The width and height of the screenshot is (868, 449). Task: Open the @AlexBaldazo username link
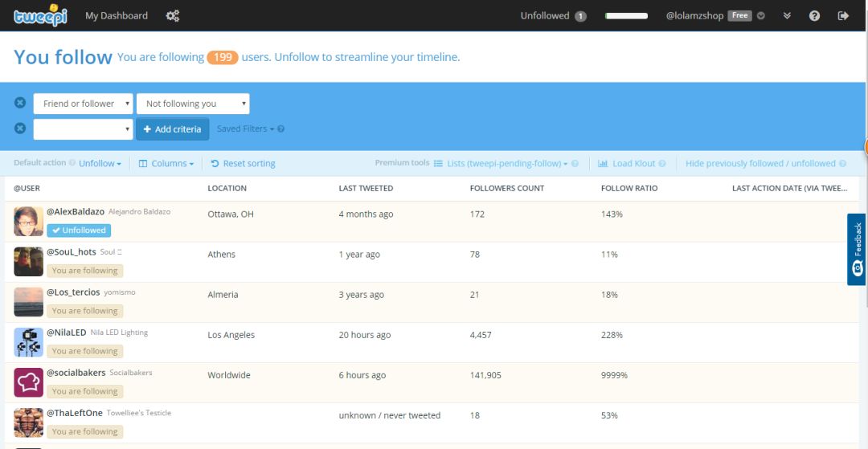tap(76, 212)
